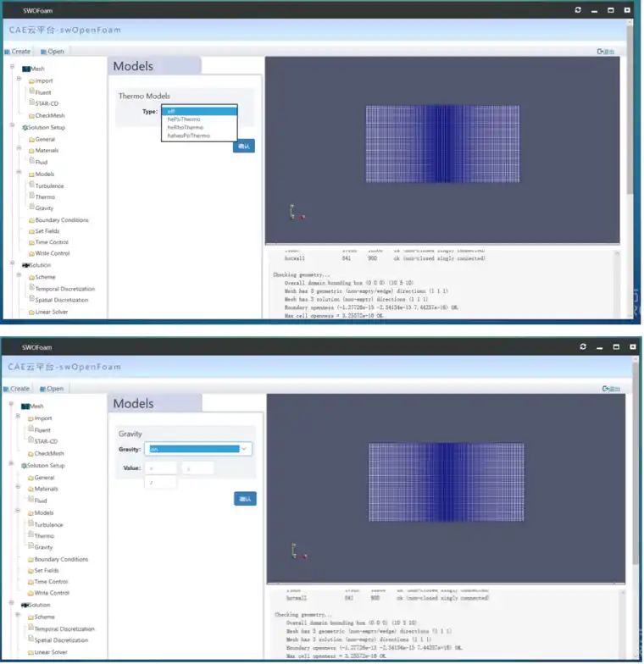This screenshot has height=664, width=644.
Task: Click the Set Fields folder icon in bottom window
Action: click(x=31, y=571)
